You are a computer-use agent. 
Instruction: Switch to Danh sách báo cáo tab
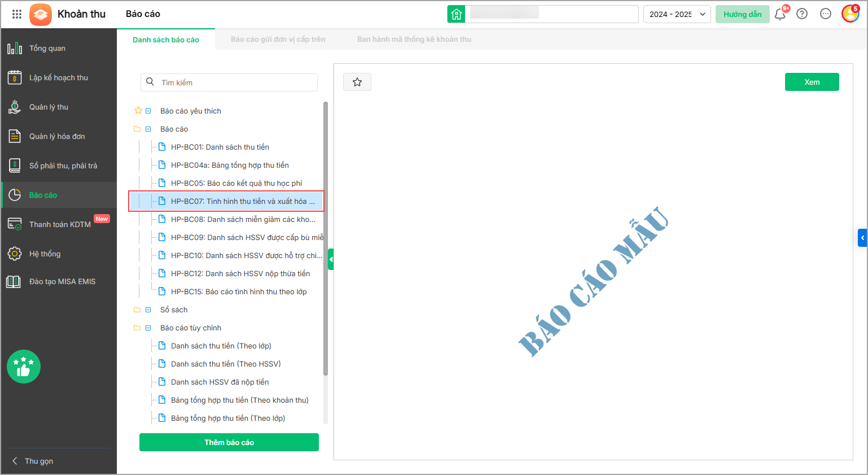coord(166,40)
